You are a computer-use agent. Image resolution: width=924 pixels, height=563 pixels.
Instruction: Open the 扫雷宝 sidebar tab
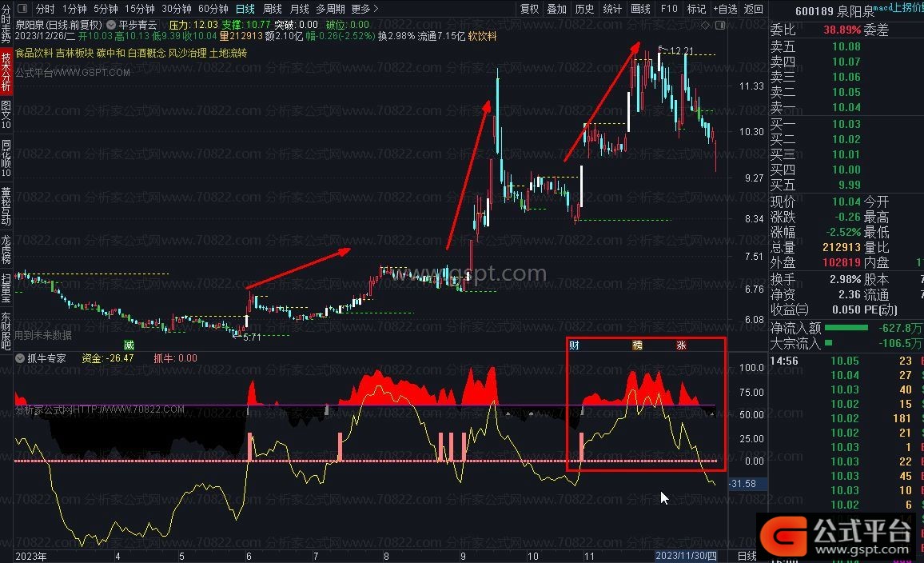tap(6, 288)
